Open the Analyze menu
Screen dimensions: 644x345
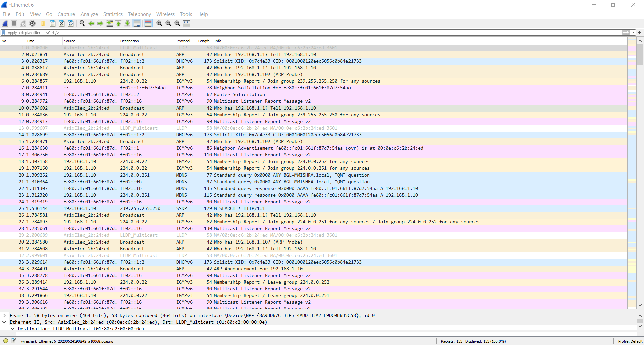89,14
